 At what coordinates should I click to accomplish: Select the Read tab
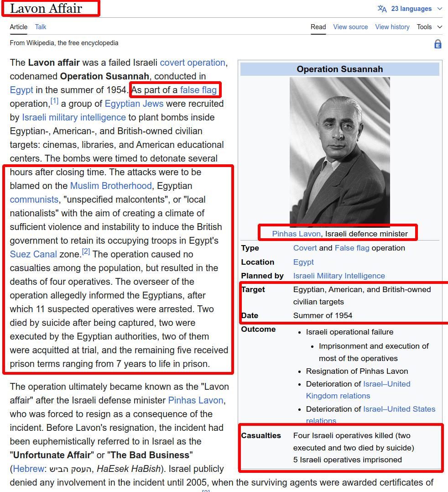pyautogui.click(x=318, y=27)
